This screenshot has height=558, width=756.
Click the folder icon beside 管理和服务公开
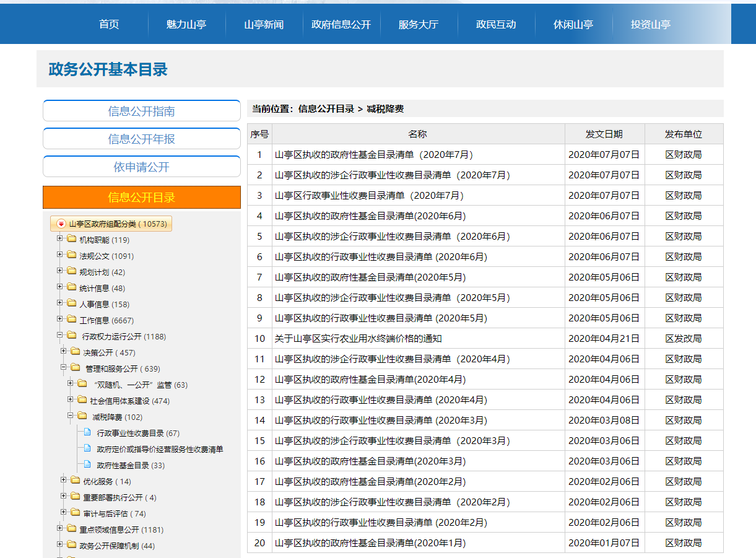[x=76, y=368]
